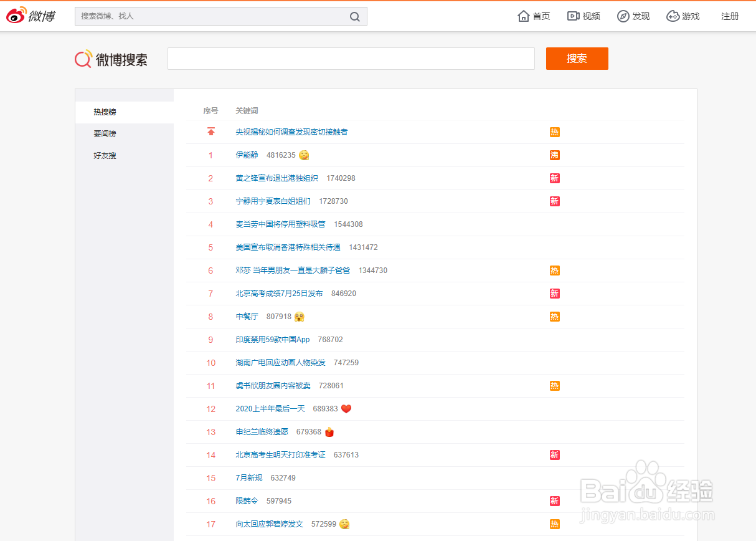Click the orange 搜索 button
The image size is (756, 541).
(x=577, y=59)
